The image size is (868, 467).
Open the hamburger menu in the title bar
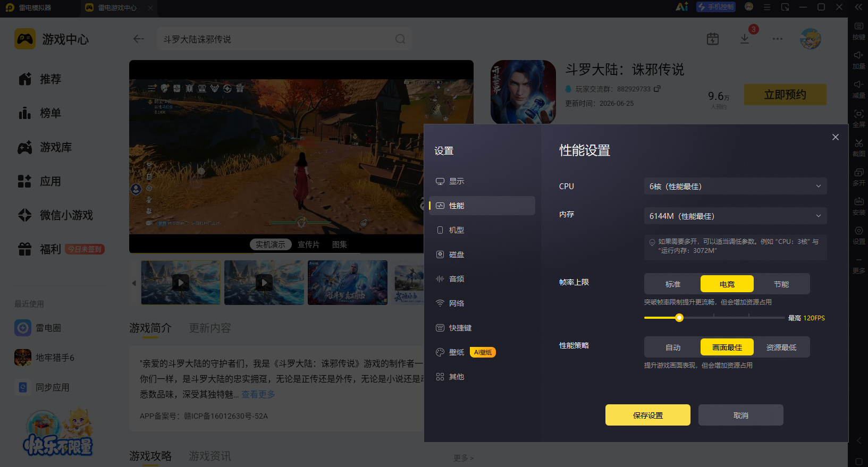767,7
